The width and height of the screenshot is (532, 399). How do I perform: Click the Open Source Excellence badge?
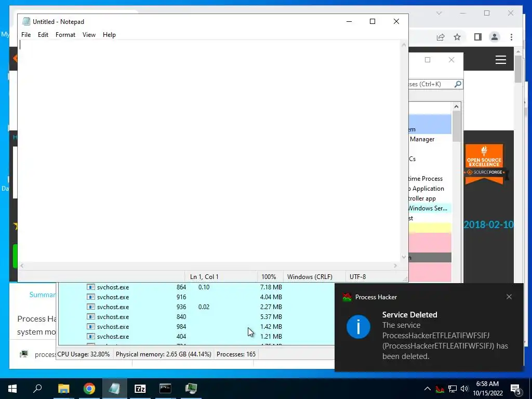click(x=485, y=164)
